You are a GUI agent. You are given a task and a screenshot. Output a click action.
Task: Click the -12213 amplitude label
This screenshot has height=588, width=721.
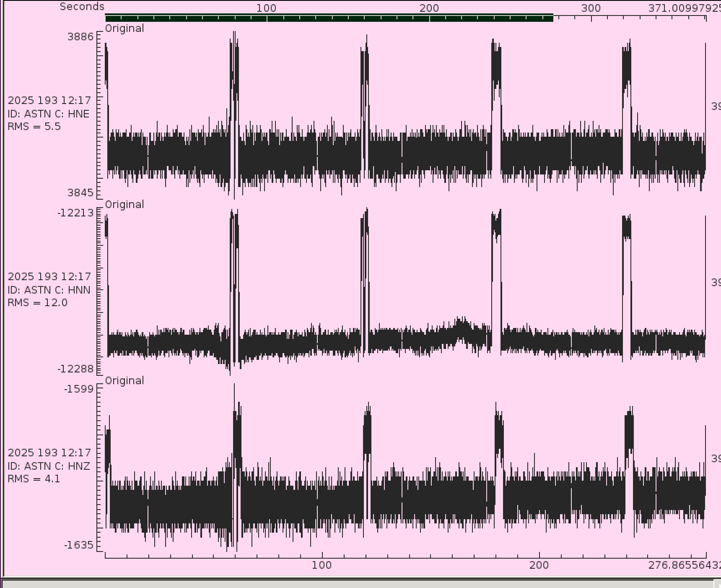pyautogui.click(x=76, y=213)
